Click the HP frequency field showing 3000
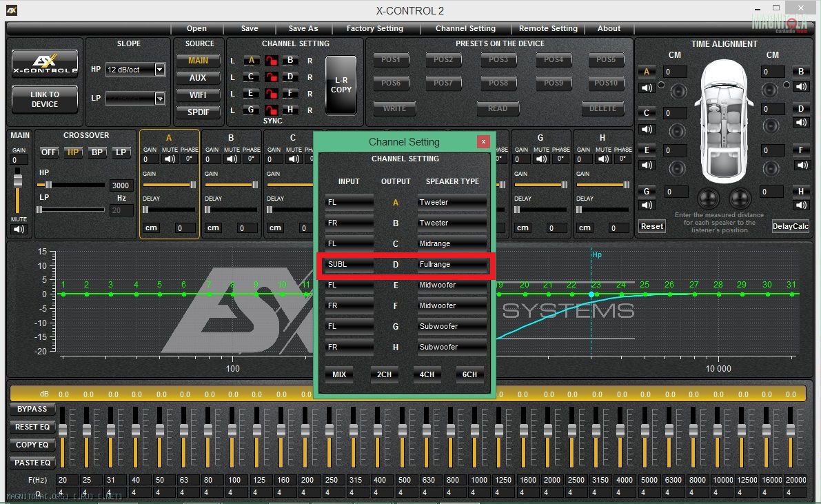The width and height of the screenshot is (821, 504). (x=121, y=185)
